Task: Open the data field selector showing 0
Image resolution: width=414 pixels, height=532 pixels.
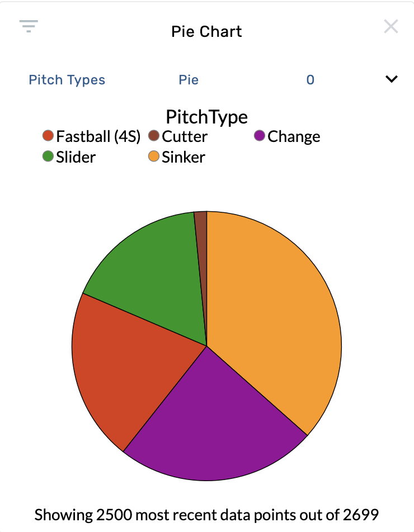Action: click(310, 79)
